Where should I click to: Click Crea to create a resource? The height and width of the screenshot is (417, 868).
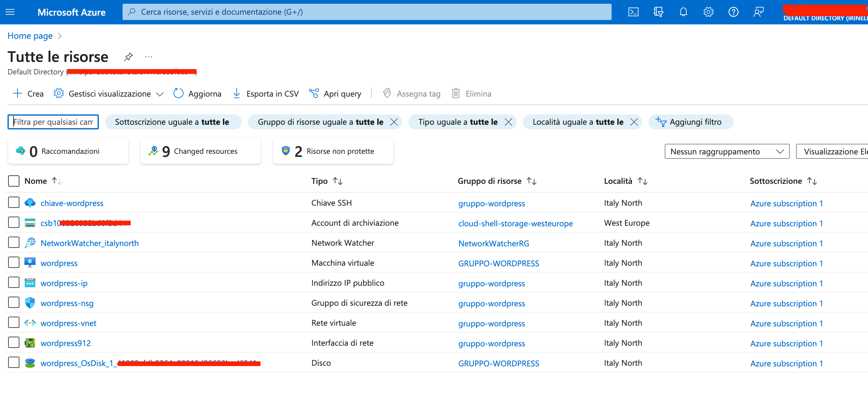click(x=28, y=94)
